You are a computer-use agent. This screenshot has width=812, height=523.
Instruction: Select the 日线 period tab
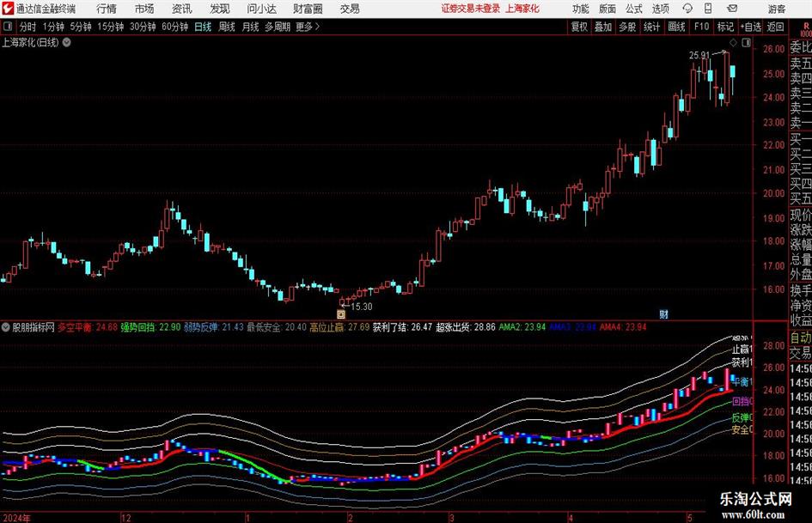[x=203, y=27]
